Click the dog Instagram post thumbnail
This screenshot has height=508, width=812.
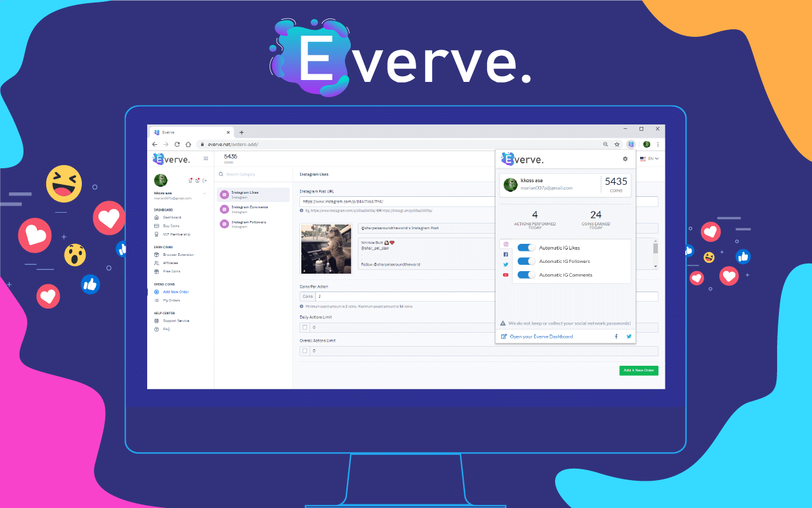coord(326,249)
